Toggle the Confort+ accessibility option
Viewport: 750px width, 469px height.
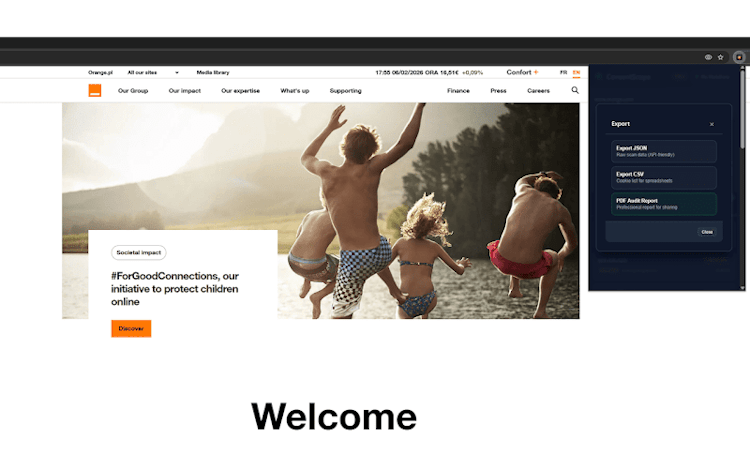pos(522,72)
